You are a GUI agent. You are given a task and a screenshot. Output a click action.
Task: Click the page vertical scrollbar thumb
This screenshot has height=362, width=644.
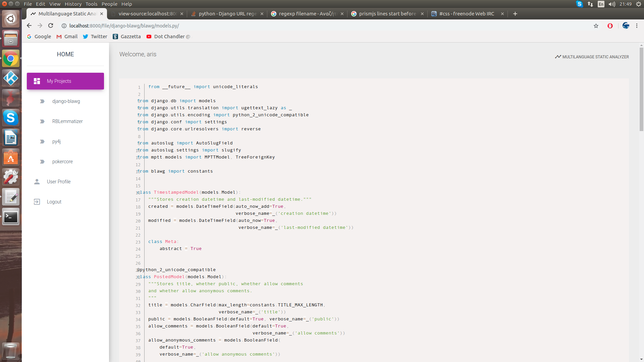[x=641, y=89]
